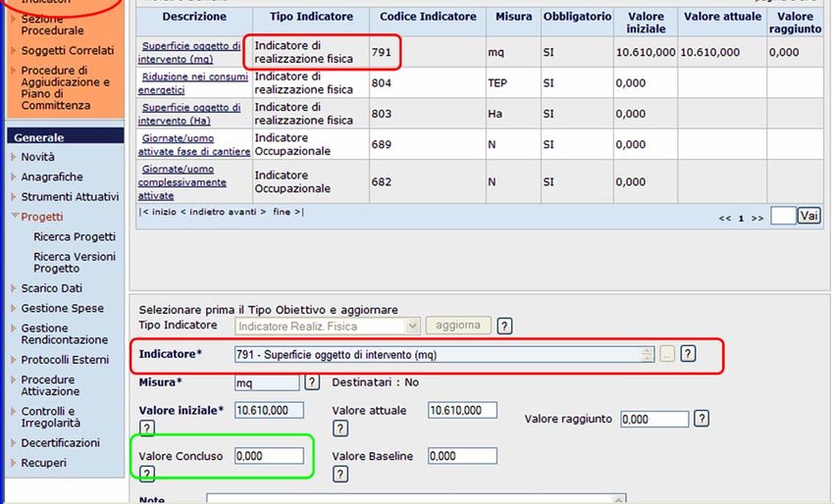The image size is (834, 504).
Task: Open help icon under Valore iniziale
Action: pos(147,428)
